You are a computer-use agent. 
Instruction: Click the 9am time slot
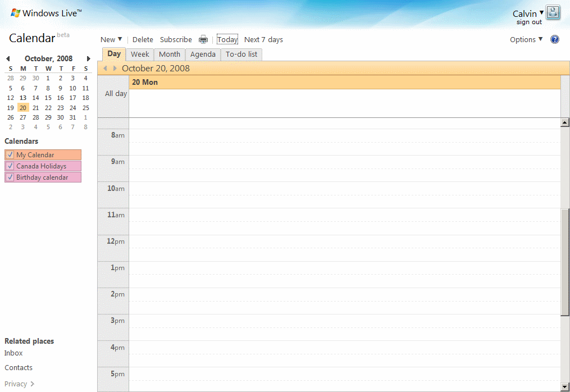click(344, 168)
